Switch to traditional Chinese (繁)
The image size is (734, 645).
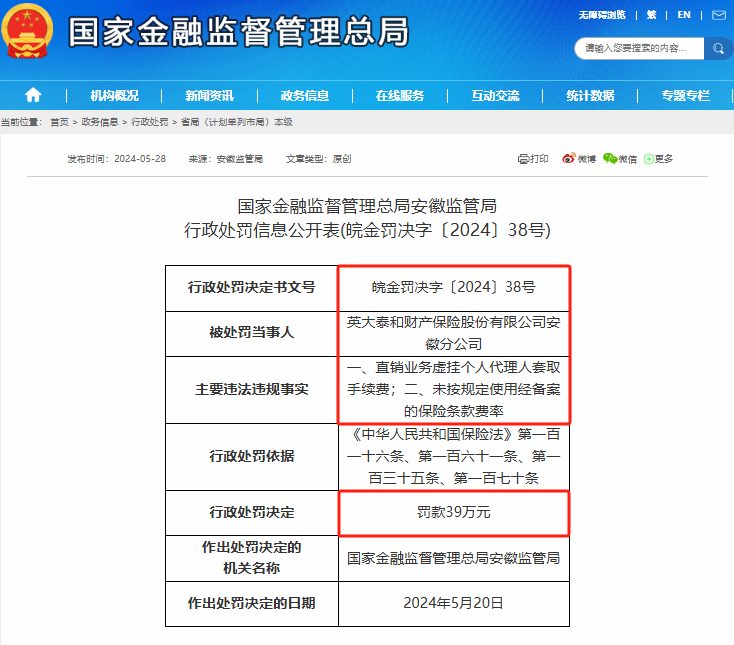(x=652, y=15)
